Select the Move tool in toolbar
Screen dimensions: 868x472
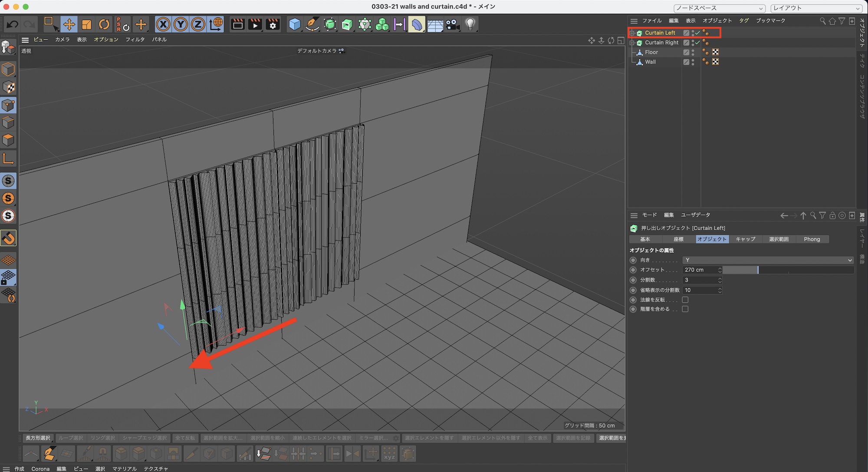pos(69,24)
